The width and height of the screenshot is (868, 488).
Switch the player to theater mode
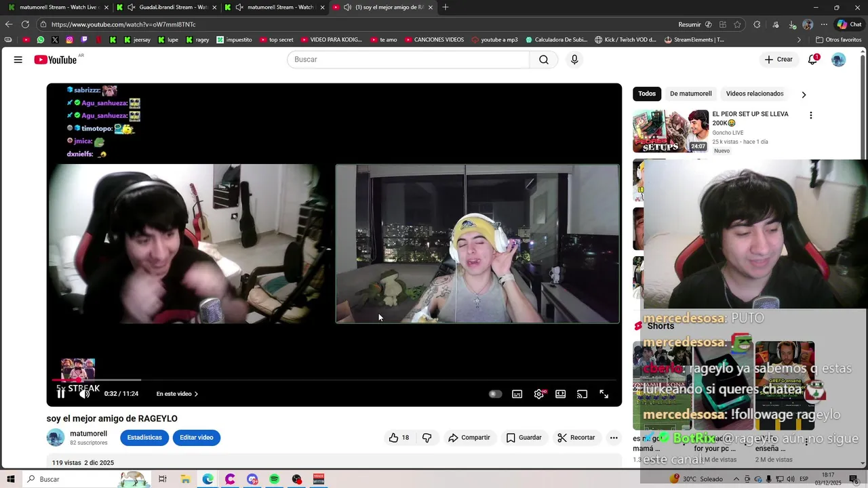point(561,394)
